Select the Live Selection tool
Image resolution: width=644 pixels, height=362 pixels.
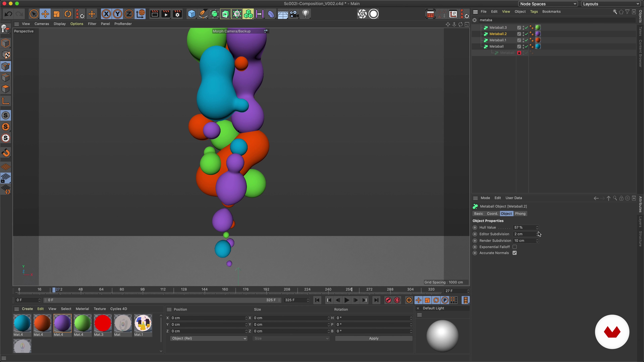click(34, 14)
